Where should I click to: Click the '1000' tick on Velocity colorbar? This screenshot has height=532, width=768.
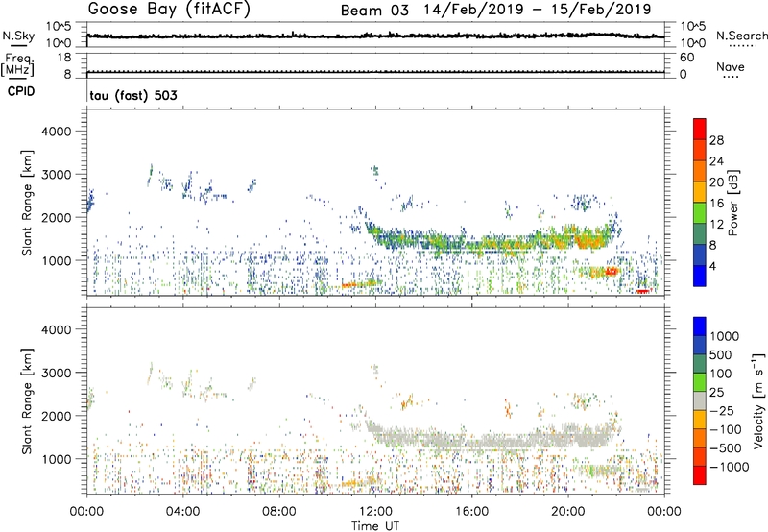pyautogui.click(x=725, y=336)
